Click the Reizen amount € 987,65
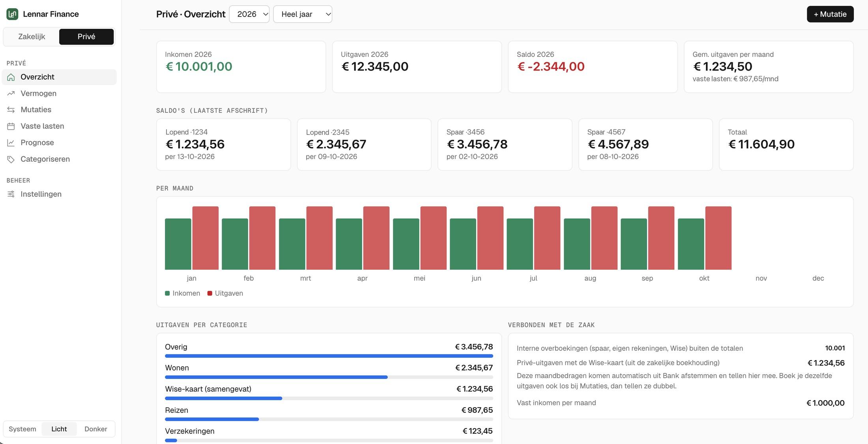Screen dimensions: 868x444 (477, 410)
